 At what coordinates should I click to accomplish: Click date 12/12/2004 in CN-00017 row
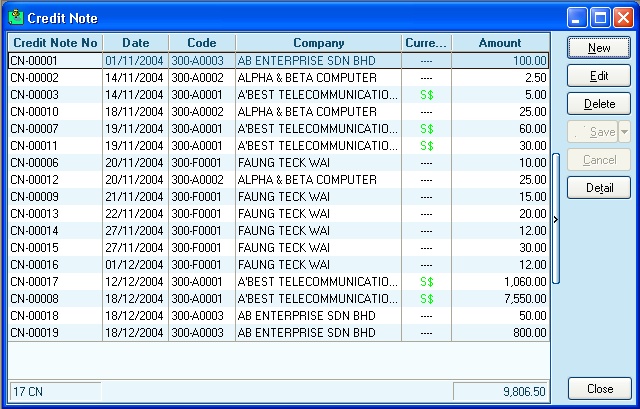(134, 282)
